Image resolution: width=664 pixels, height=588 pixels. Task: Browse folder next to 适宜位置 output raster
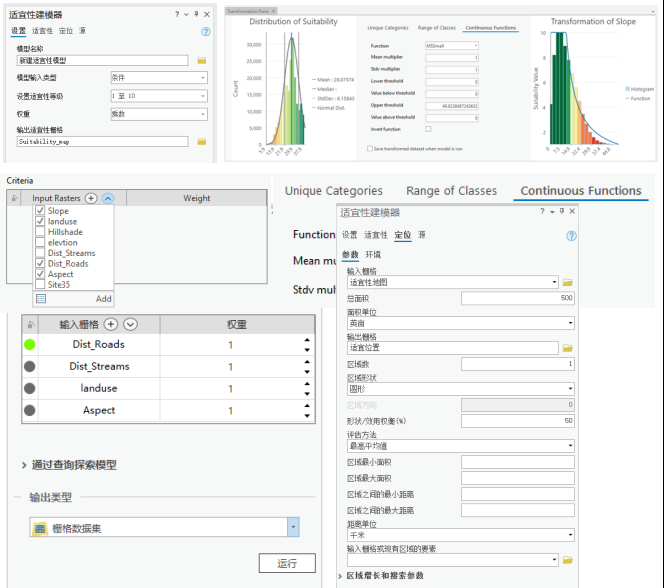(567, 348)
